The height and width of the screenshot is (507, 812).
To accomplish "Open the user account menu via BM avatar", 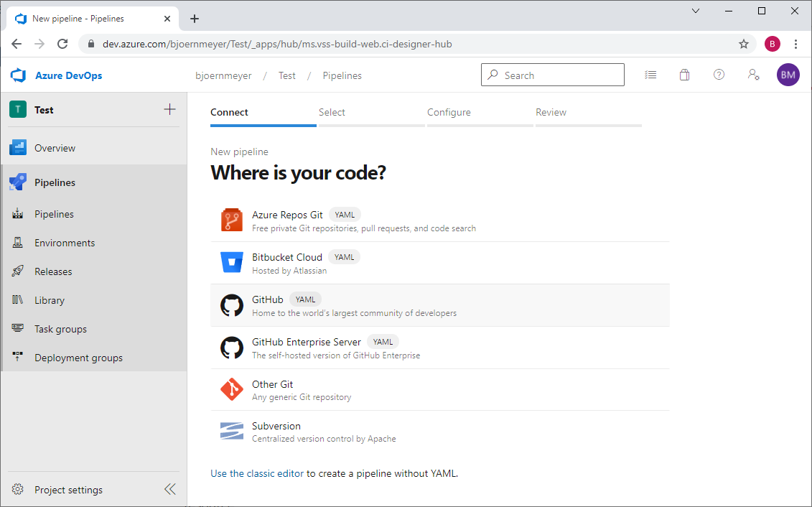I will click(788, 74).
